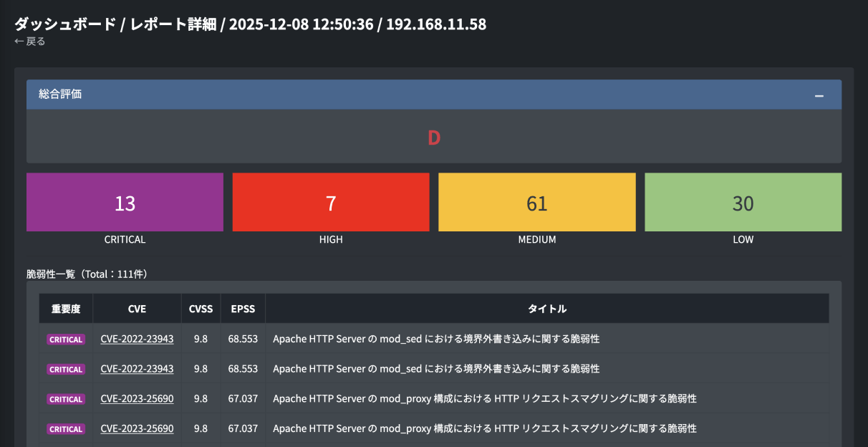Click the 総合評価 panel header title

click(60, 94)
